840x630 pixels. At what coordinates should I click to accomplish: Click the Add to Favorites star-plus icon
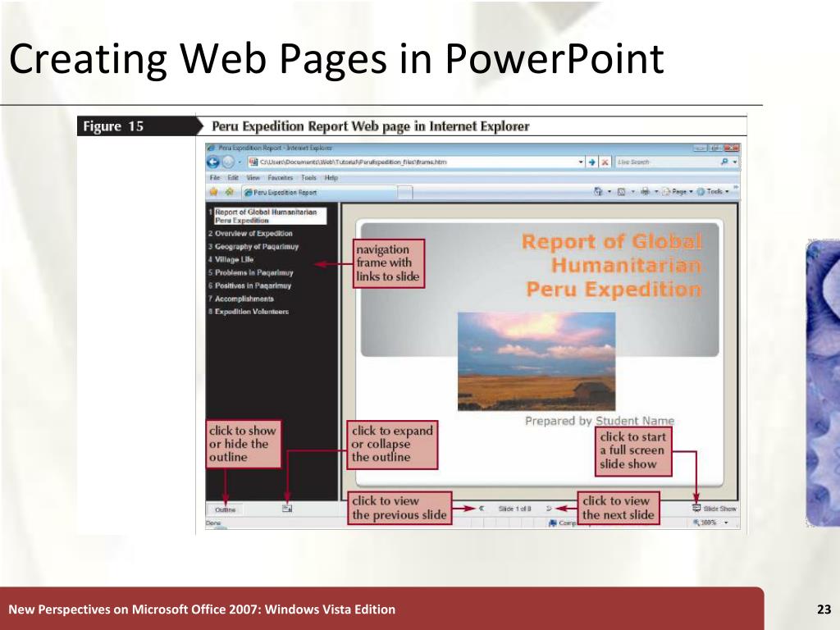point(230,192)
